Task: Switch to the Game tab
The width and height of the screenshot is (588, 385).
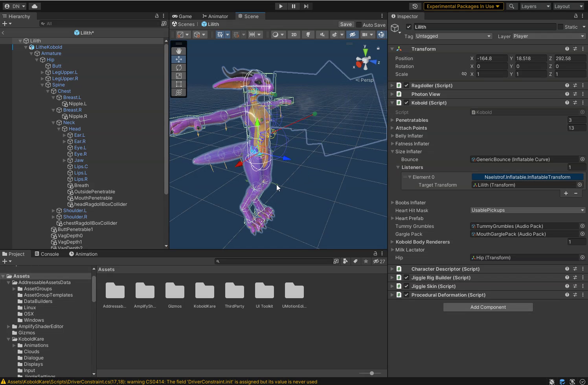Action: [x=182, y=16]
